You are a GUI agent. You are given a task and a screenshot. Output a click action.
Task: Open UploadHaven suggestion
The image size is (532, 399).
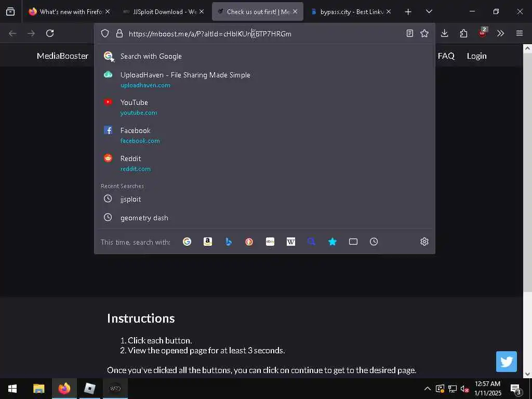click(x=264, y=79)
